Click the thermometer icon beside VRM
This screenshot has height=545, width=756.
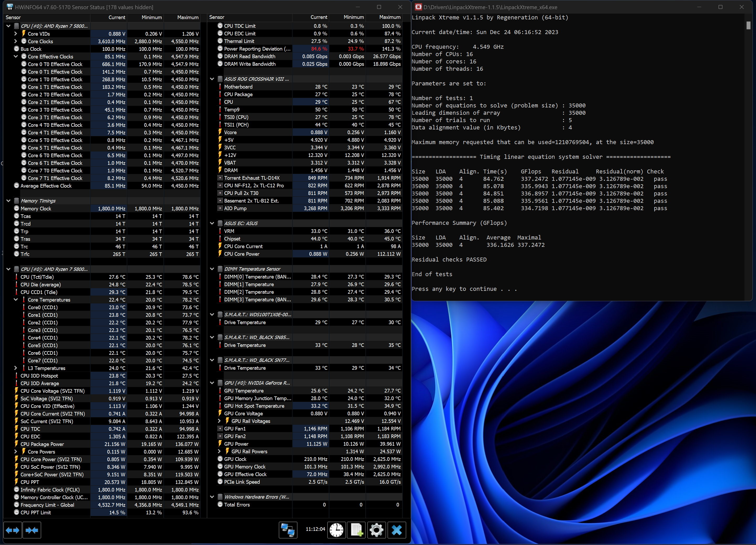click(x=220, y=231)
